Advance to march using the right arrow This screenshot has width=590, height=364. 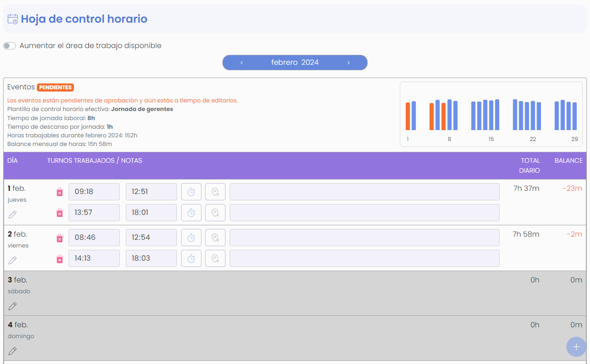click(349, 63)
